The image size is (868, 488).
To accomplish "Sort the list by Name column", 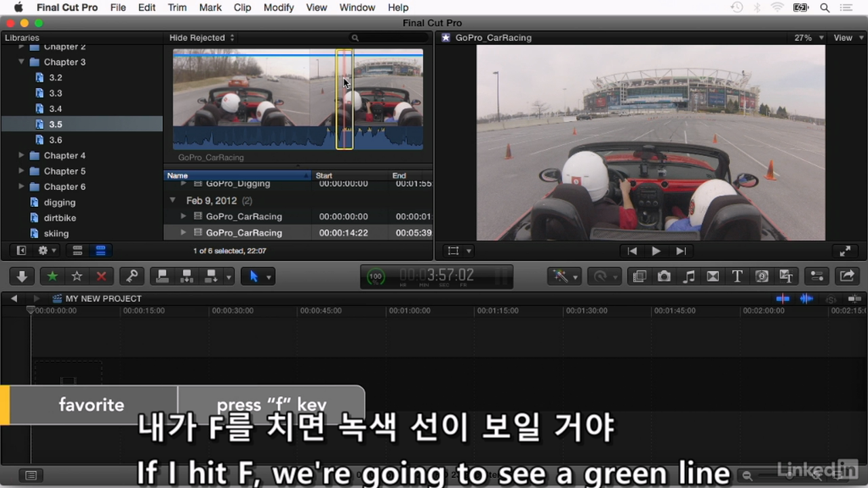I will (238, 176).
